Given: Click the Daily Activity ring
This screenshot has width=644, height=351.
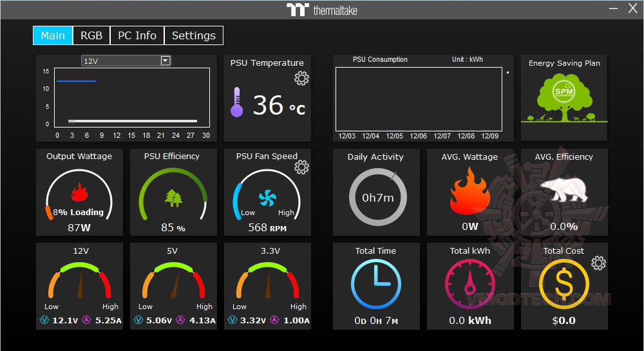Looking at the screenshot, I should coord(378,197).
